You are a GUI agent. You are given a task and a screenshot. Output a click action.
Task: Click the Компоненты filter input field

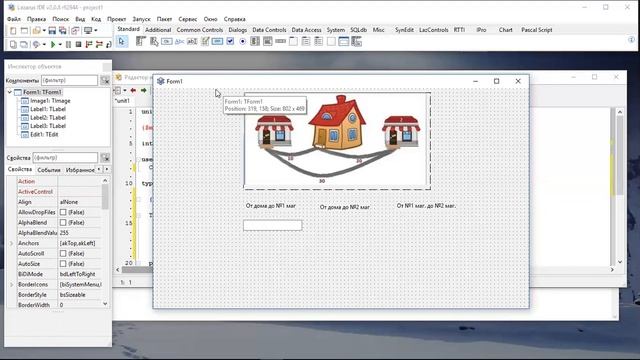(69, 80)
